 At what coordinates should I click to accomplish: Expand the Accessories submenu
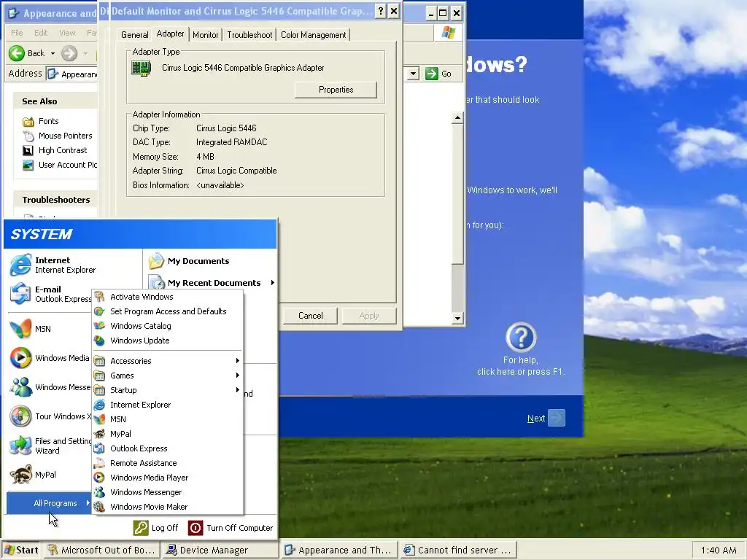pyautogui.click(x=168, y=361)
